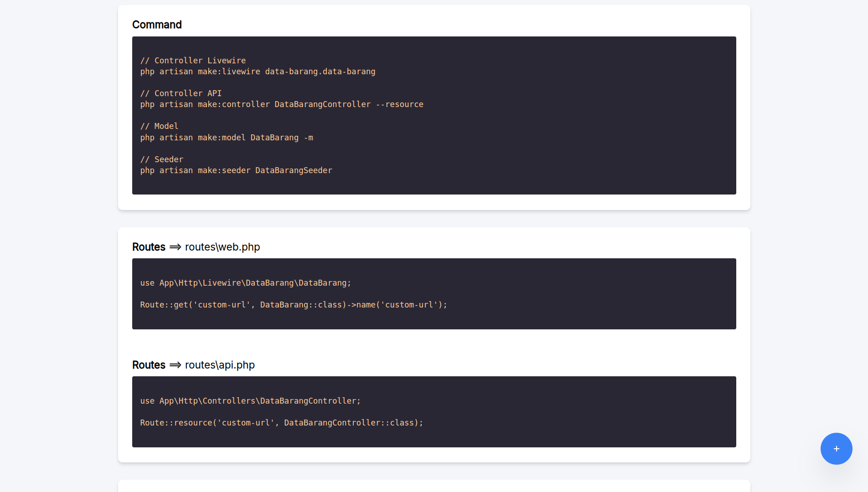Click the '// Controller Livewire' comment line
The width and height of the screenshot is (868, 492).
(193, 61)
